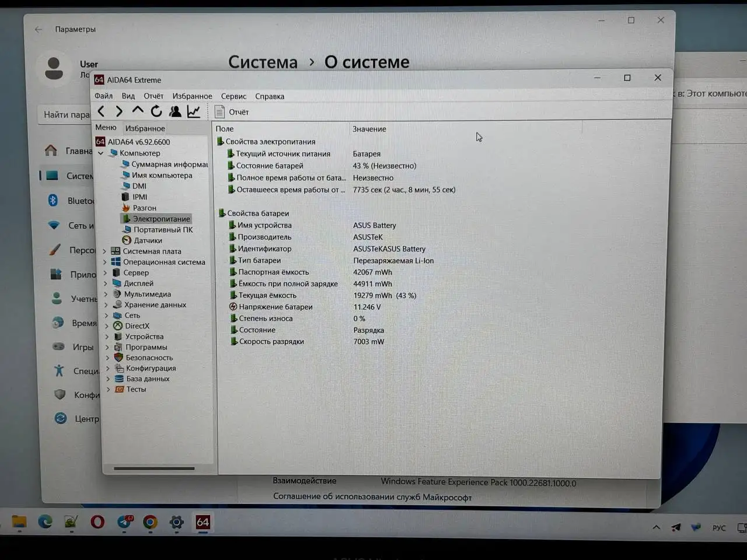Expand the Дисплей node
The image size is (747, 560).
(106, 283)
